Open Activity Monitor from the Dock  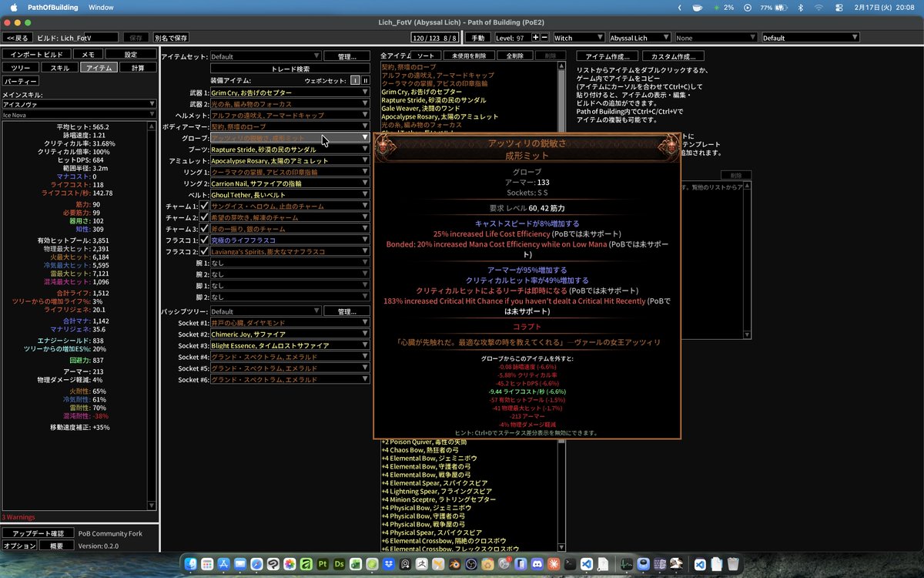coord(626,565)
